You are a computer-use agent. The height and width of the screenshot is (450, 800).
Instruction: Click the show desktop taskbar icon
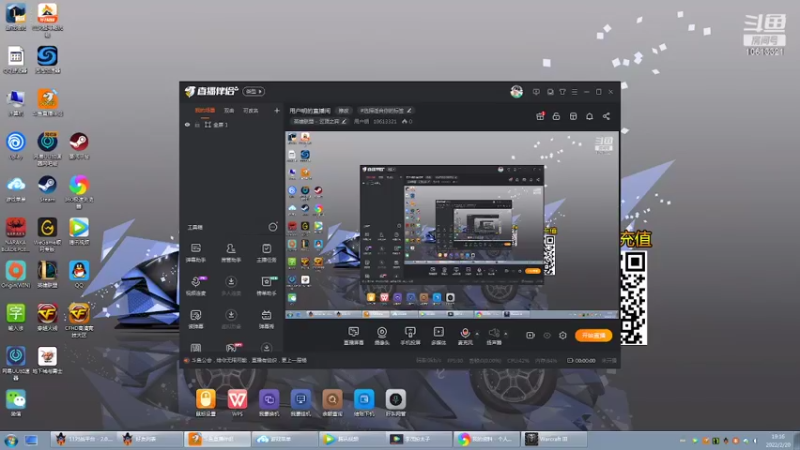tap(31, 440)
